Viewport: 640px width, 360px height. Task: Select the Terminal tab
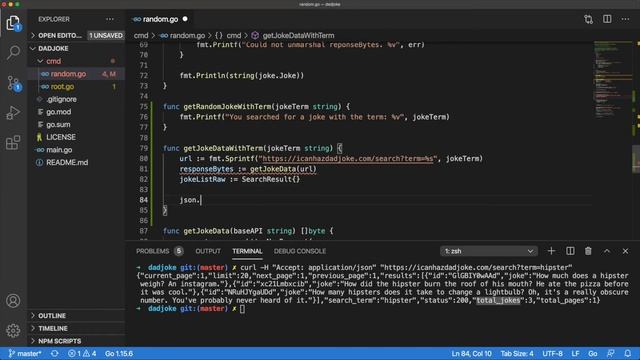pyautogui.click(x=247, y=251)
